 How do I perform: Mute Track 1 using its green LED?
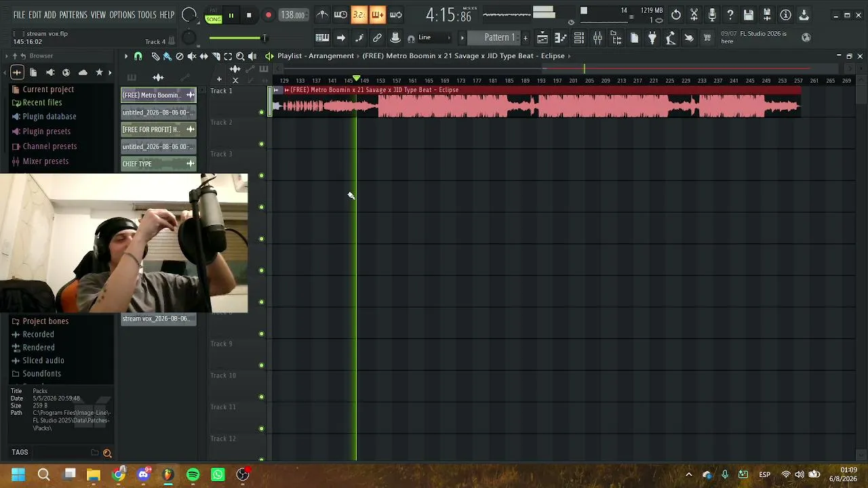coord(262,113)
